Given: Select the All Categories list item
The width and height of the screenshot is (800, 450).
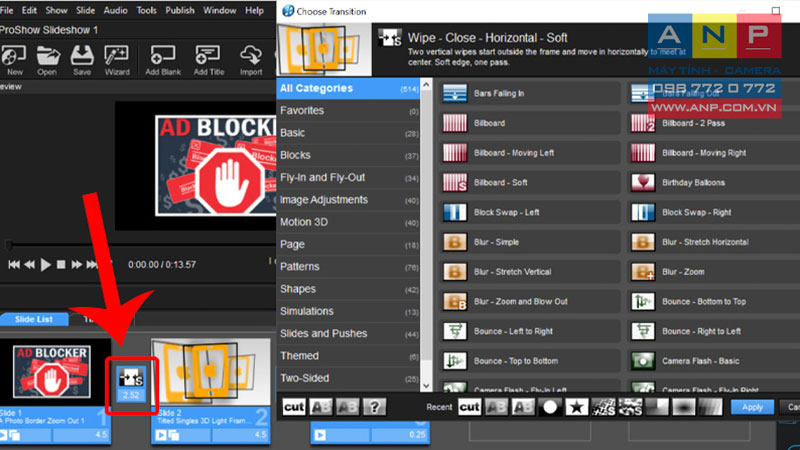Looking at the screenshot, I should tap(348, 88).
